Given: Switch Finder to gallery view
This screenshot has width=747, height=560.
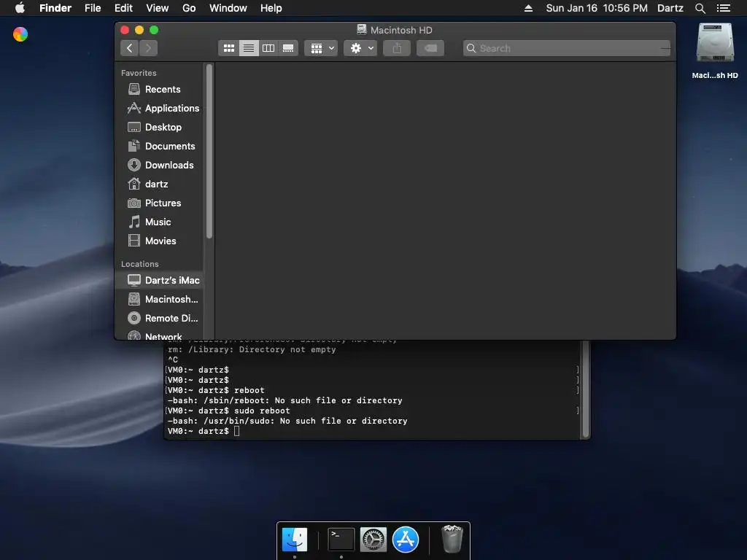Looking at the screenshot, I should click(288, 48).
